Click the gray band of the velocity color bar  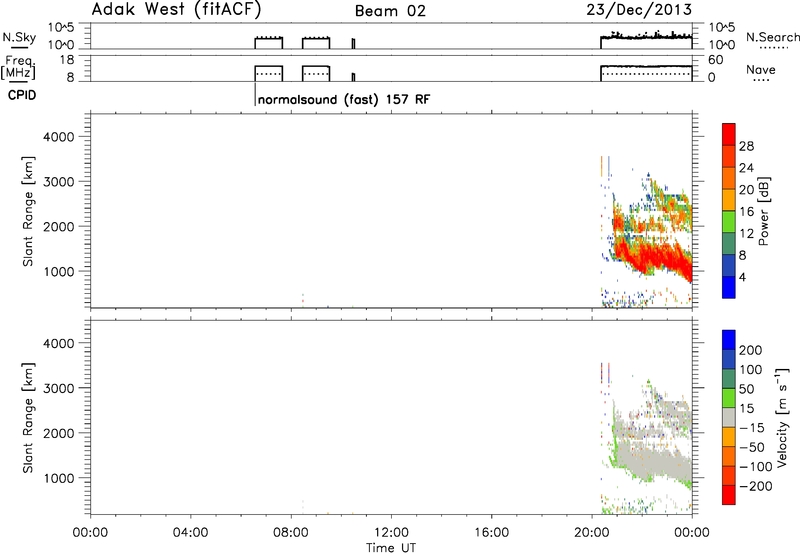click(x=729, y=417)
